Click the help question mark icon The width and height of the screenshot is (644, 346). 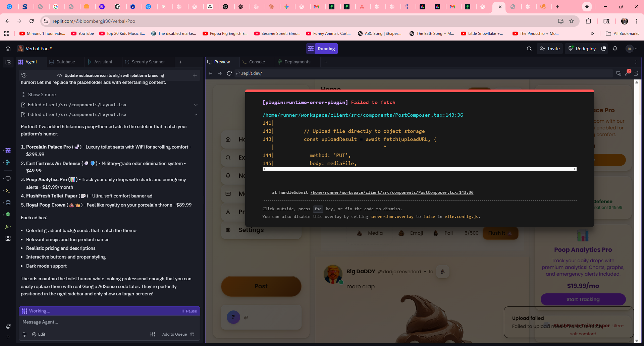pyautogui.click(x=8, y=338)
